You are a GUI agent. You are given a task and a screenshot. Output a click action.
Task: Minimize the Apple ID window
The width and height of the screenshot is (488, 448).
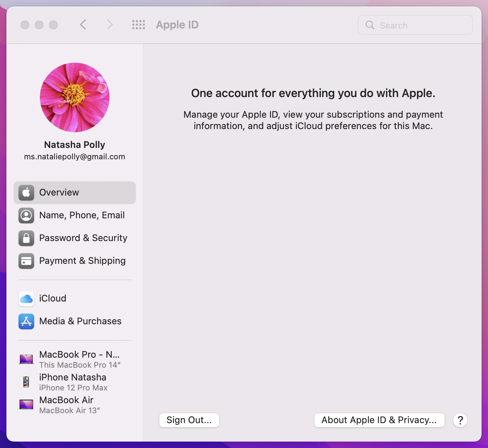[x=39, y=25]
